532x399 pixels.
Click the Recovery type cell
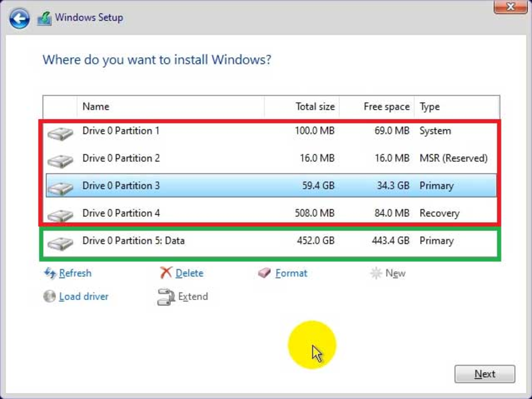(440, 213)
